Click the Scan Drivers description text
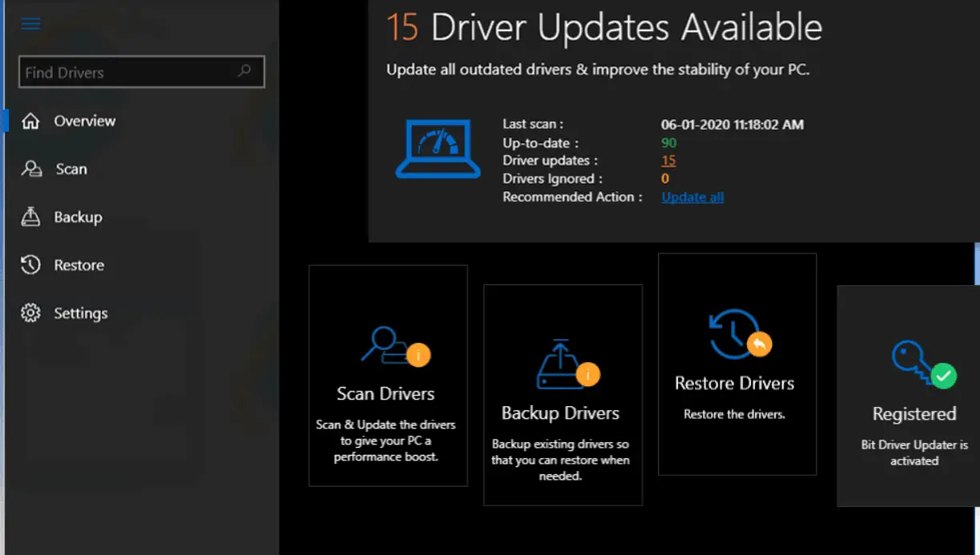The image size is (980, 555). [x=386, y=440]
